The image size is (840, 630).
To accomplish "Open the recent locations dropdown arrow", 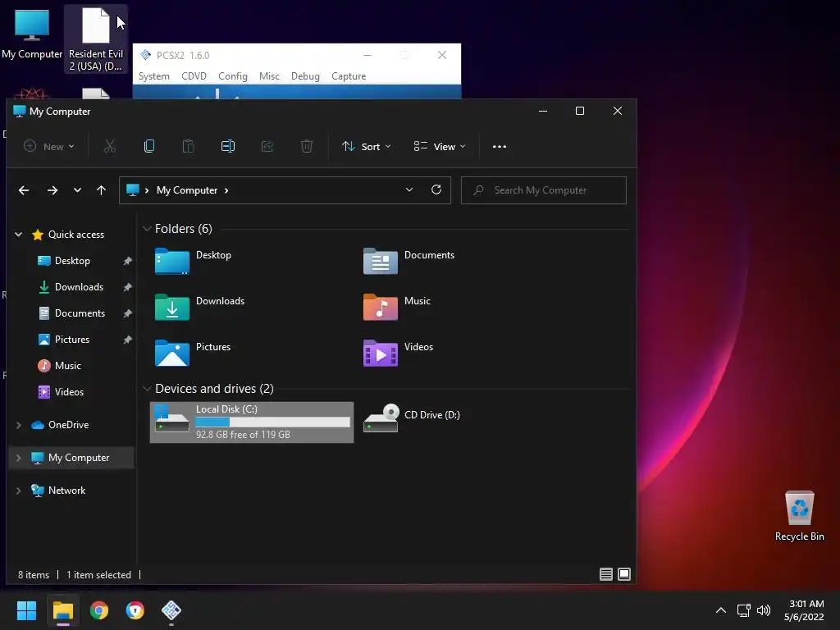I will click(77, 190).
